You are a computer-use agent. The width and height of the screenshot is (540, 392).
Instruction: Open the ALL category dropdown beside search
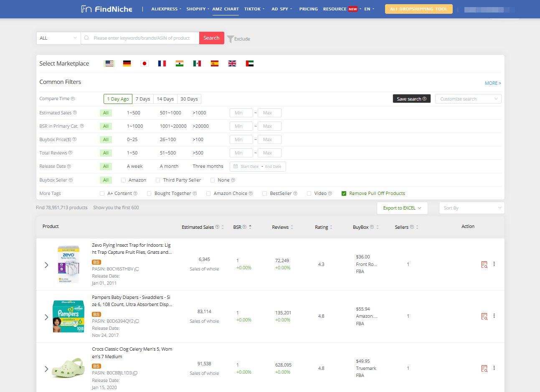click(x=58, y=38)
